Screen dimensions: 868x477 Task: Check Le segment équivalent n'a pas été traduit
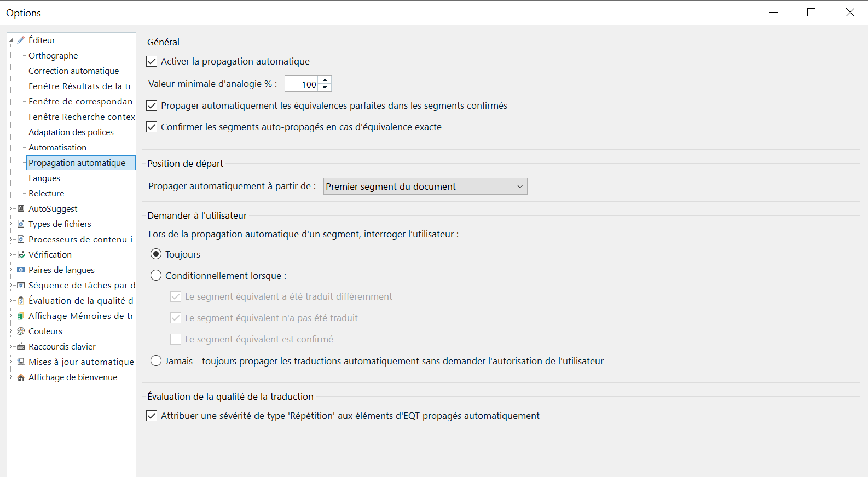point(176,318)
